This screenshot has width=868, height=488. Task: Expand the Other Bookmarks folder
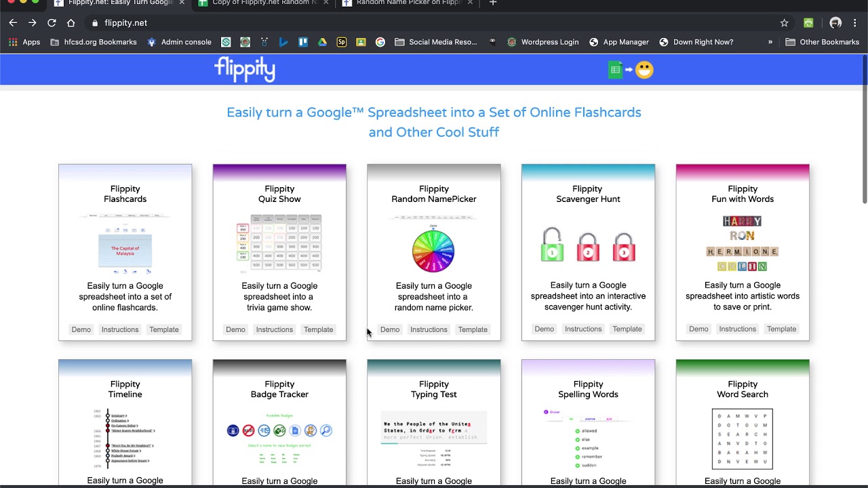[823, 42]
